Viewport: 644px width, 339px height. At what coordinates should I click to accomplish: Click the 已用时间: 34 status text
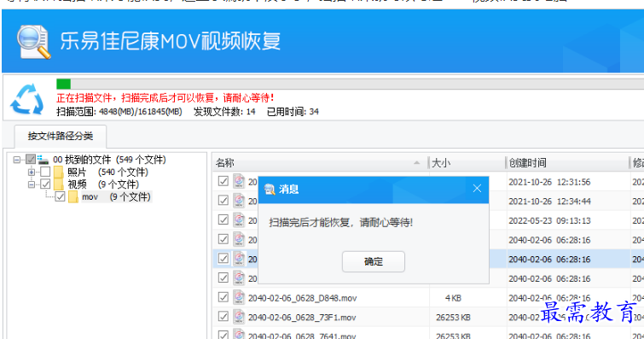click(x=293, y=112)
